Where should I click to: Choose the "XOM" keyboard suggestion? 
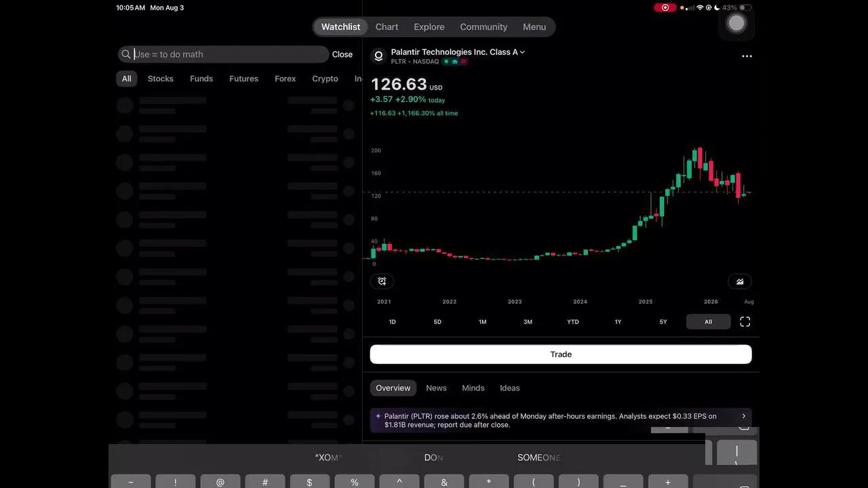[x=328, y=457]
